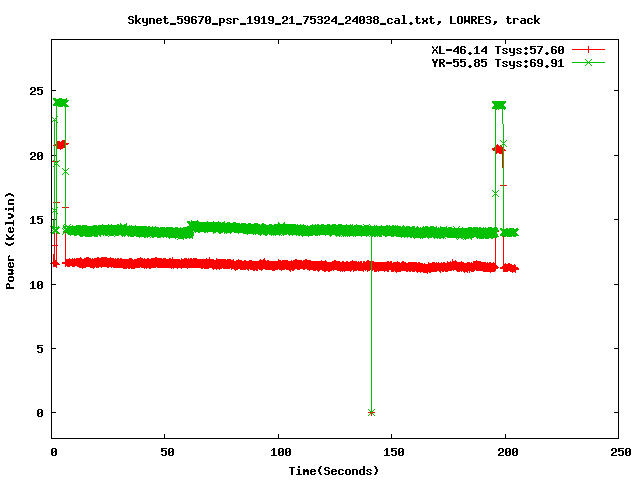The image size is (640, 480).
Task: Click y-axis tick label 25
Action: [36, 91]
